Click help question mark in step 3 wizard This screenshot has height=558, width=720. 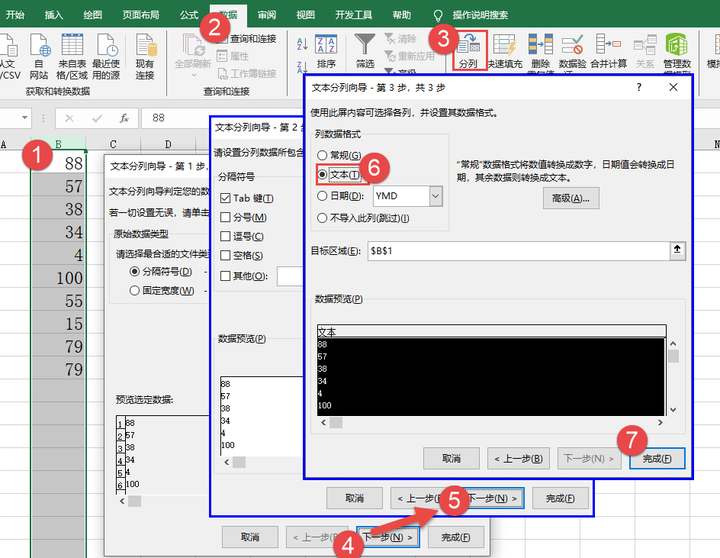[639, 87]
